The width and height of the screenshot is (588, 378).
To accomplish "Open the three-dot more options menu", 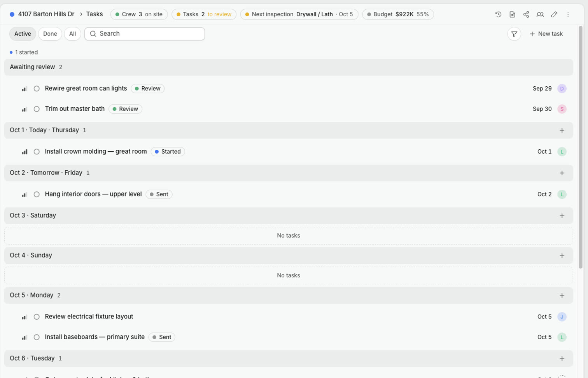I will tap(568, 14).
